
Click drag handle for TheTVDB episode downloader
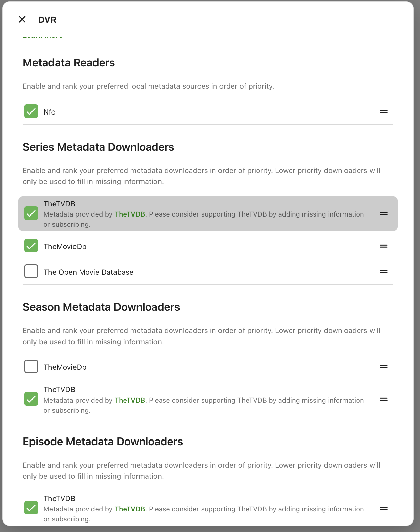(x=383, y=509)
